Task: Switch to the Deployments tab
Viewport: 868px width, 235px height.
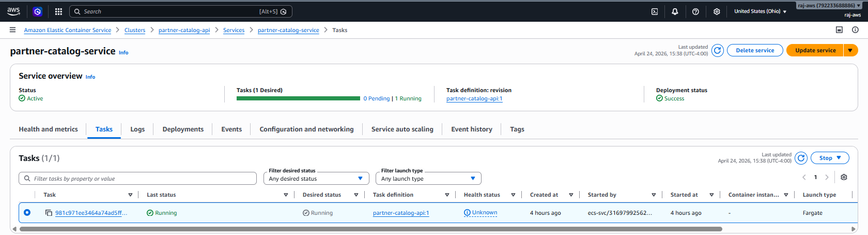Action: 183,129
